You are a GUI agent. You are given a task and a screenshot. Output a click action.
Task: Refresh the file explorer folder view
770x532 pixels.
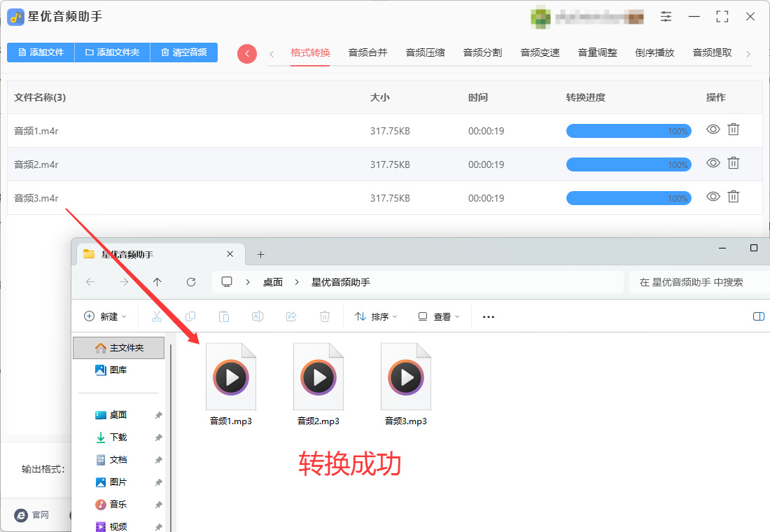pos(191,282)
